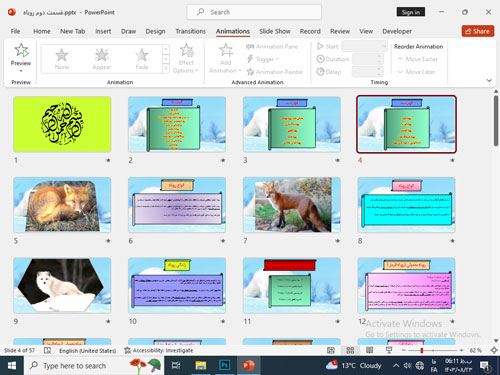Switch to the New Tab tab

pos(73,31)
